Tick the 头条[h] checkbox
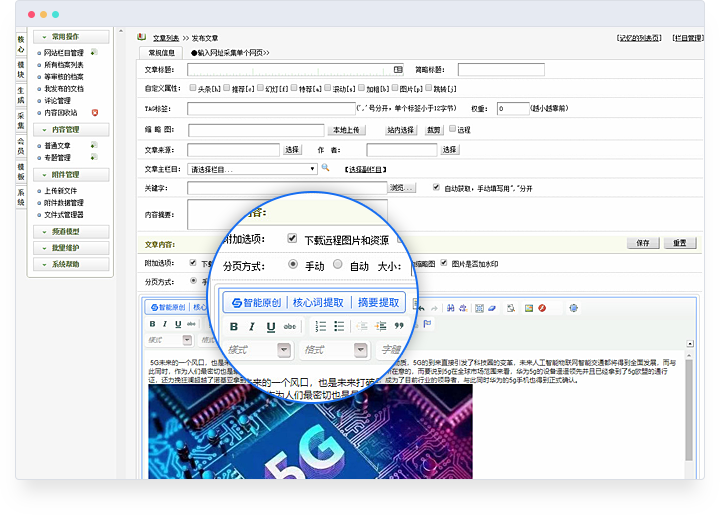This screenshot has height=515, width=720. 193,88
